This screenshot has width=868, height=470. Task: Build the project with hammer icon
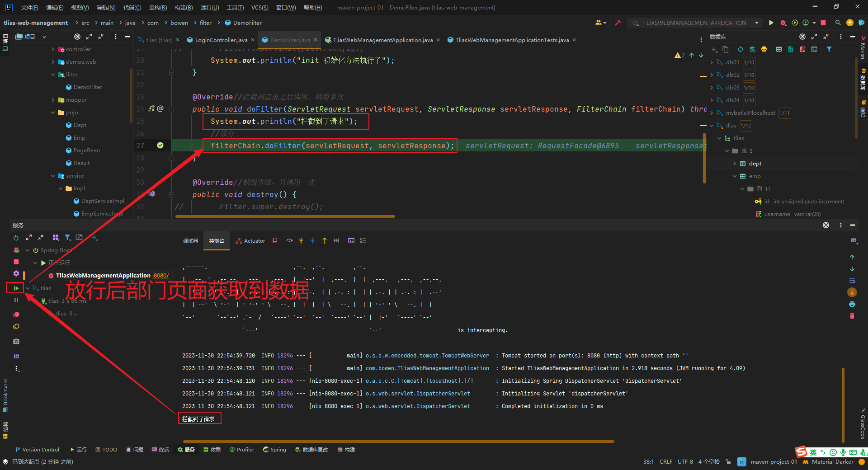tap(618, 23)
